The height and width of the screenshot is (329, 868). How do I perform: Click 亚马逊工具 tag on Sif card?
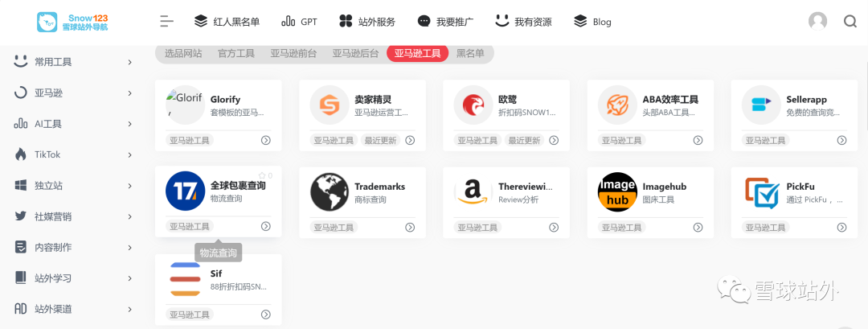[x=190, y=315]
